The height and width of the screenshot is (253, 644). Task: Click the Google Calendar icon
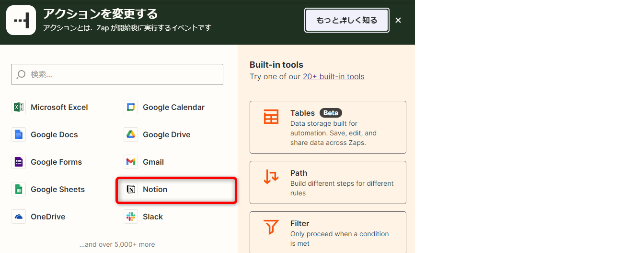tap(131, 107)
